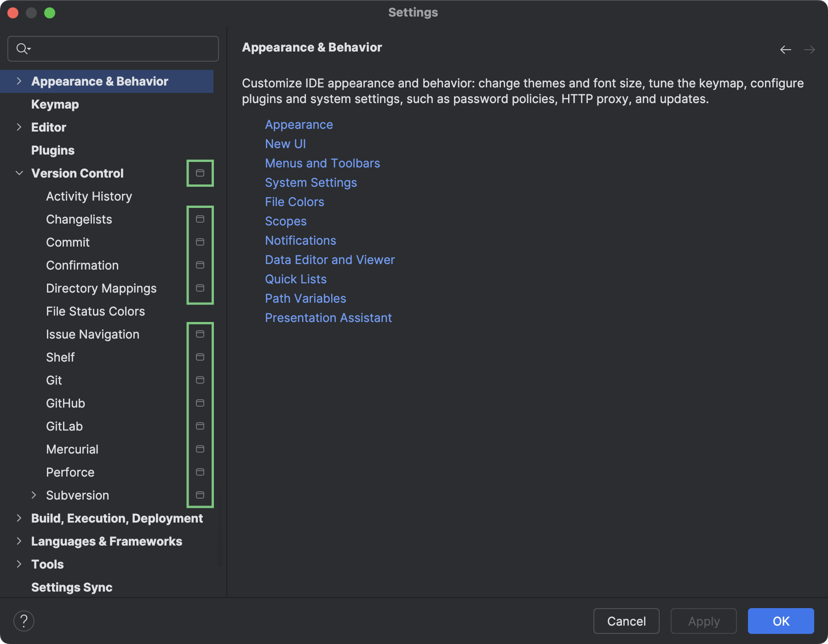828x644 pixels.
Task: Click the settings icon next to GitHub
Action: point(200,403)
